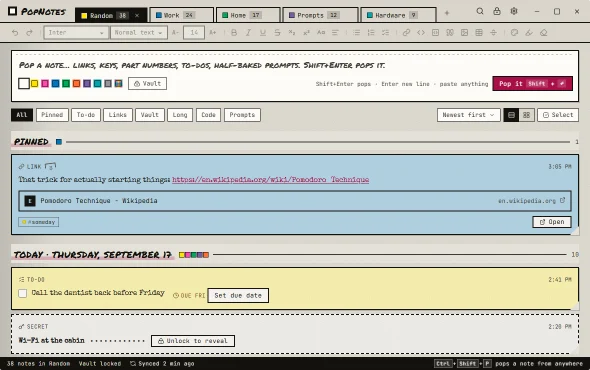Apply subscript formatting
Screen dimensions: 590x370
click(292, 33)
